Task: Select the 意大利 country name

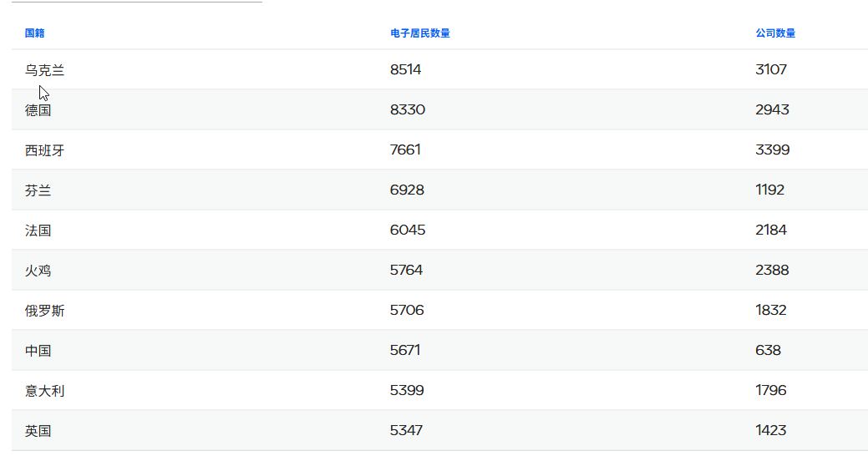Action: pos(44,391)
